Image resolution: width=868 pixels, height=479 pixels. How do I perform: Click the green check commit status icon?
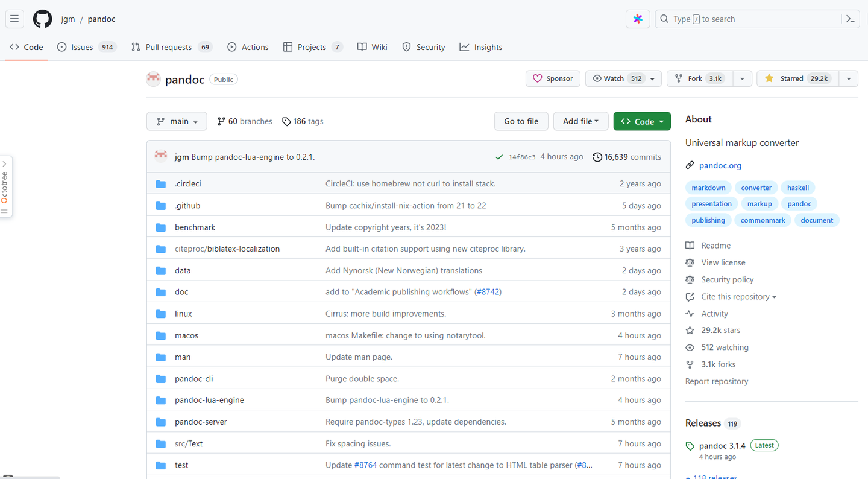499,157
